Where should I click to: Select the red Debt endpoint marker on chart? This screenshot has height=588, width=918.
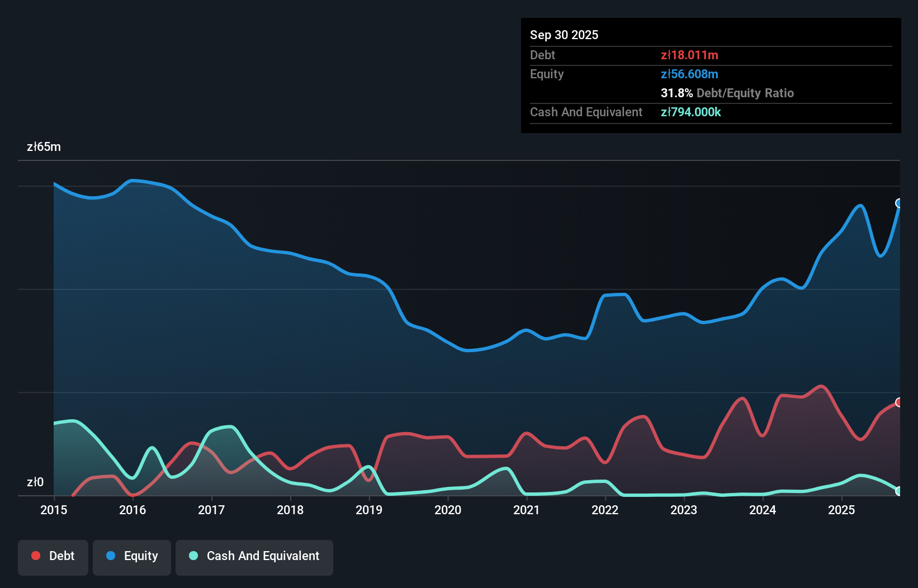tap(899, 401)
